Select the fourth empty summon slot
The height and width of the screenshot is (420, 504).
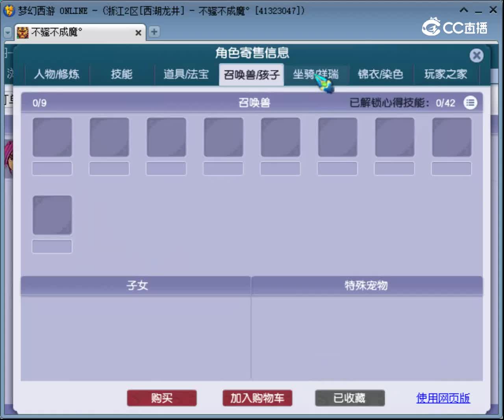(x=224, y=137)
